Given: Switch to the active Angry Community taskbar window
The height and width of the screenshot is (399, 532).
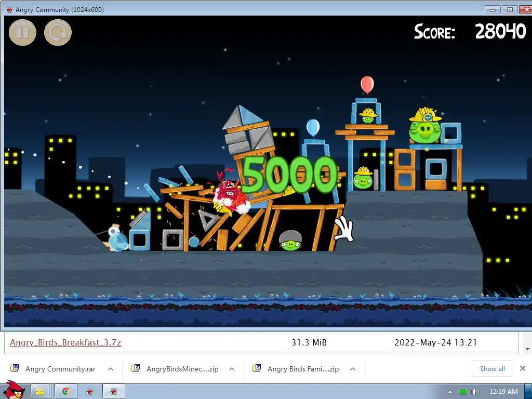Looking at the screenshot, I should [114, 392].
